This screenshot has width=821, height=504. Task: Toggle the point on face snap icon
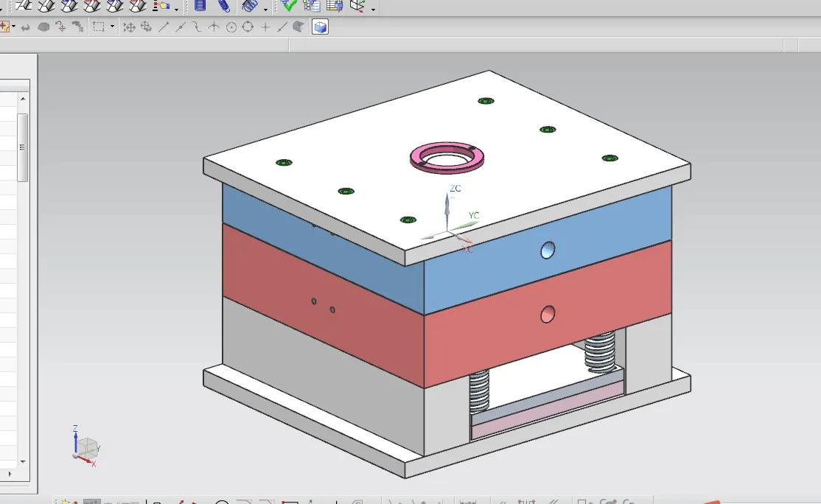point(298,27)
